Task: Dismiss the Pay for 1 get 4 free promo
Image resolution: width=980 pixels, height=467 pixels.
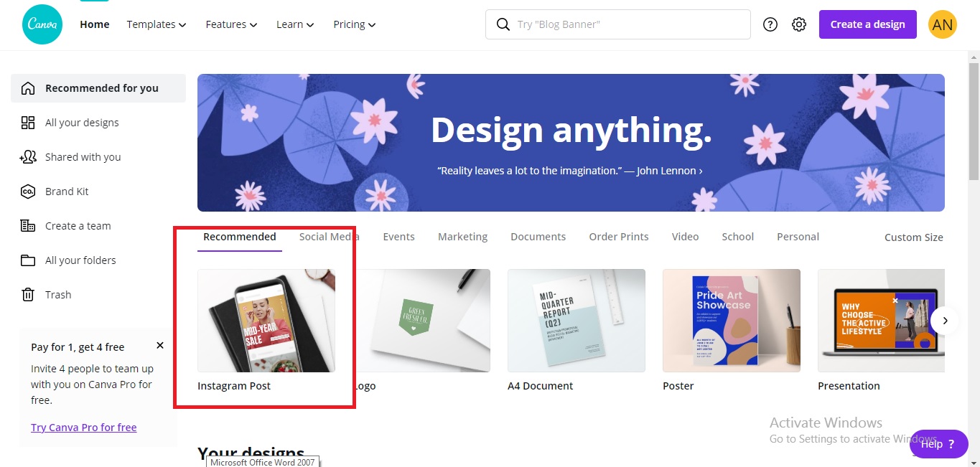Action: tap(159, 345)
